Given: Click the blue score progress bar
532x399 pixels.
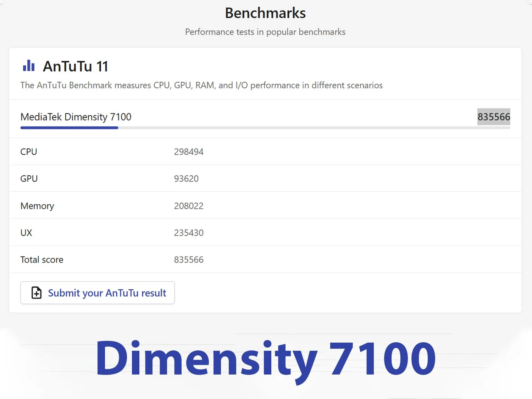Looking at the screenshot, I should (x=69, y=128).
